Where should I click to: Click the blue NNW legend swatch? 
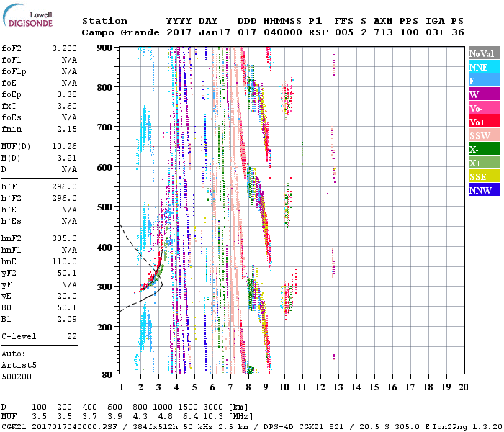pos(483,190)
